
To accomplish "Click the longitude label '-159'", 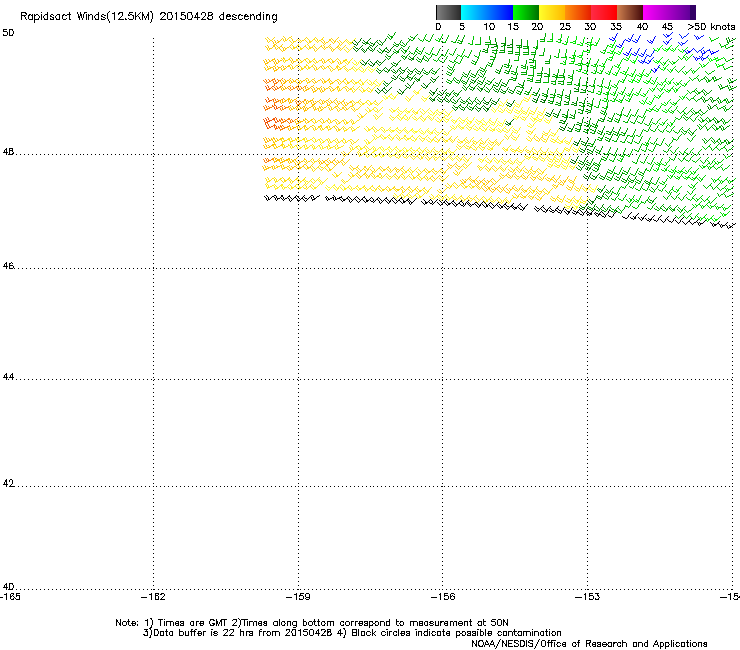I will tap(298, 597).
